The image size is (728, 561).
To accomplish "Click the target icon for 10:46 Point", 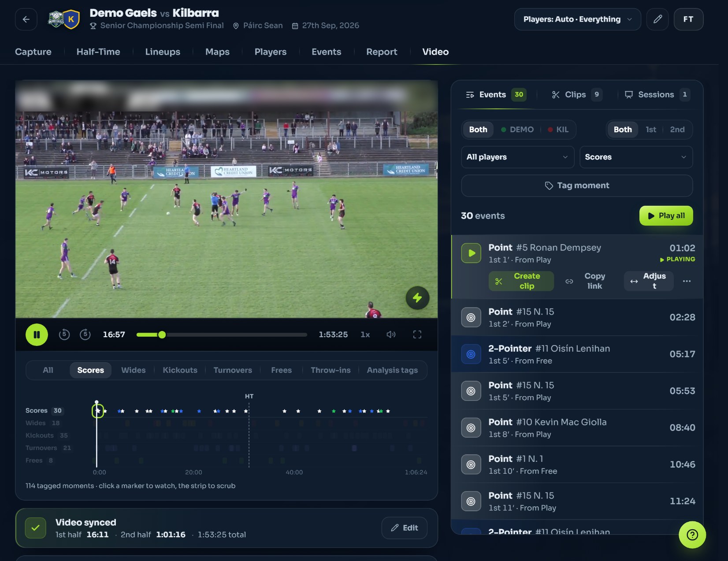I will 471,464.
